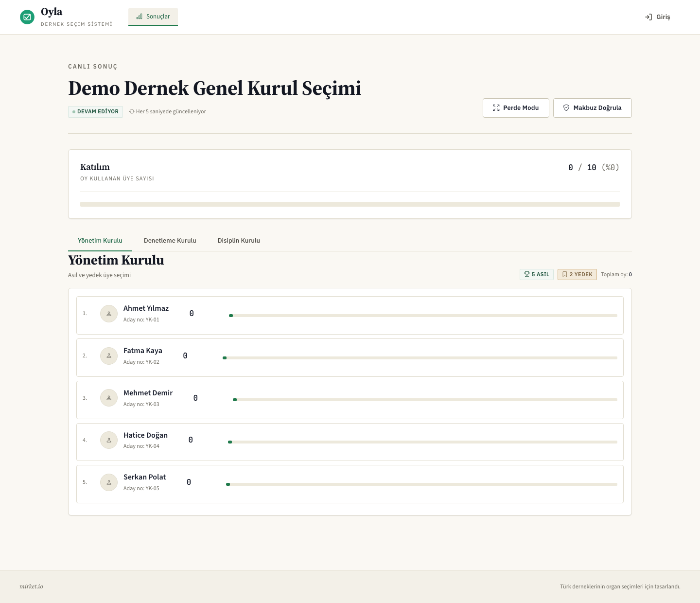Click the bookmark icon in 2 YEDEK badge

click(564, 274)
